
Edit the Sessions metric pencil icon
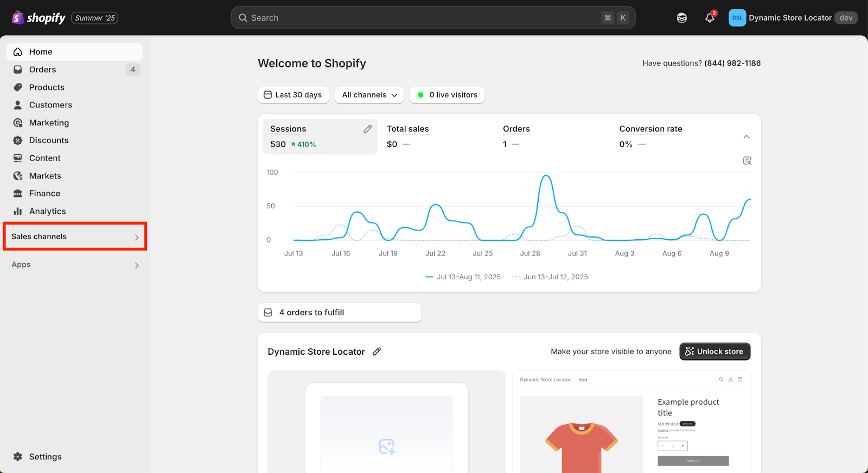click(368, 129)
